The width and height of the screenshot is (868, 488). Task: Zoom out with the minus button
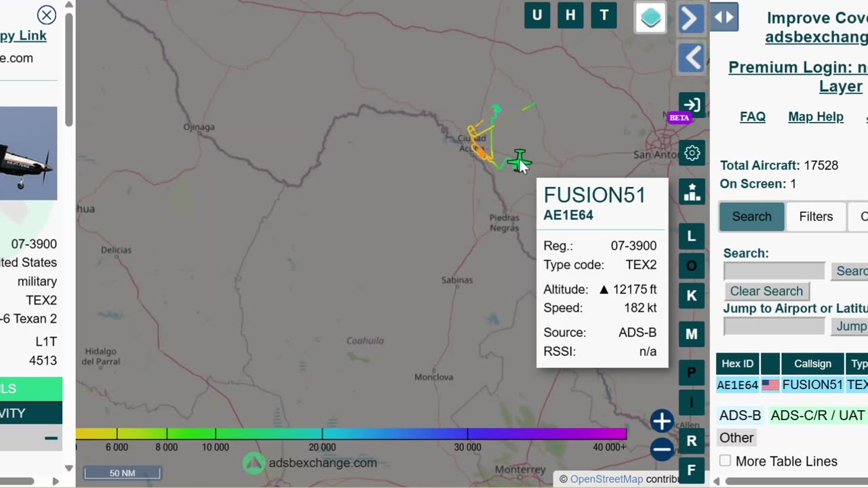pos(662,449)
